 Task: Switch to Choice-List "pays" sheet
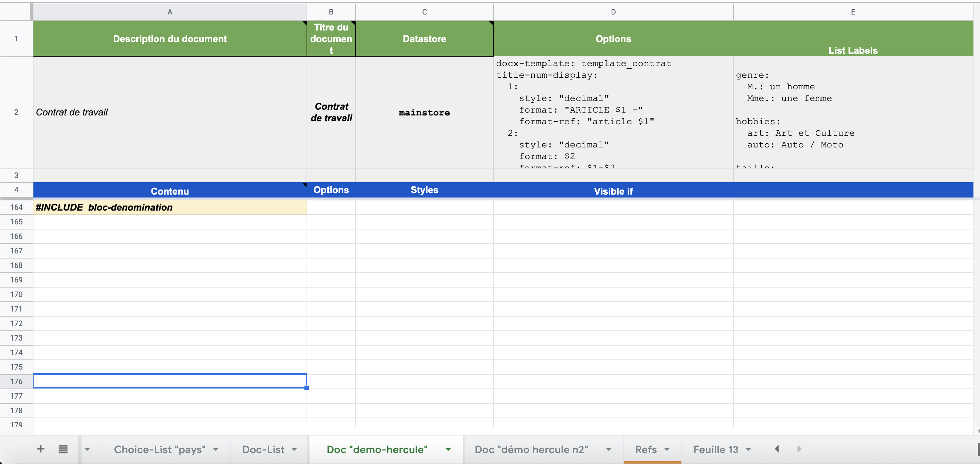coord(160,449)
